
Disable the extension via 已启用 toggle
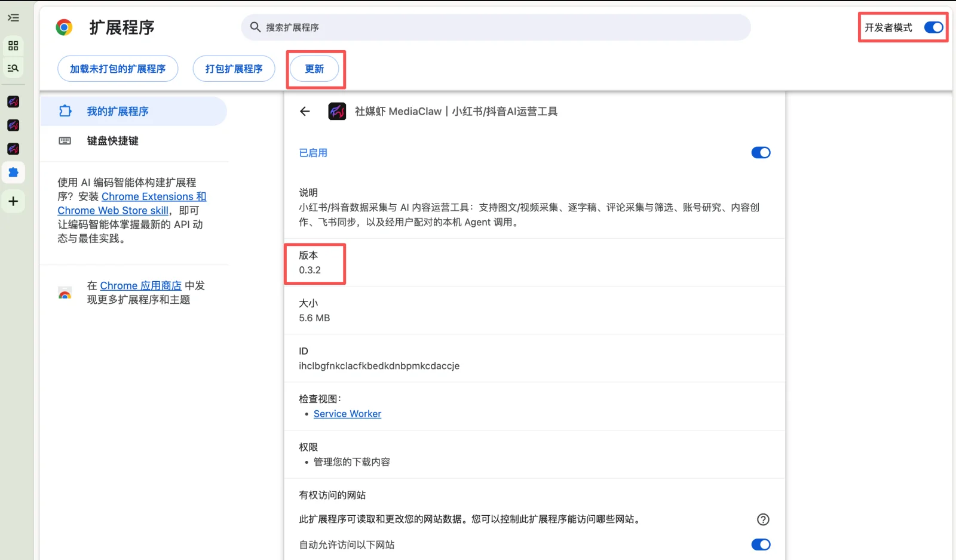tap(761, 153)
